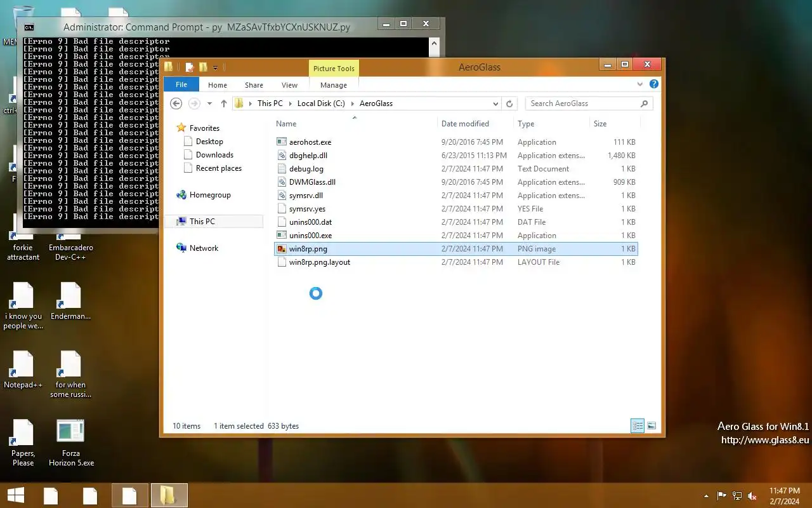The image size is (812, 508).
Task: Select the symsrv.yes file icon
Action: [x=282, y=209]
